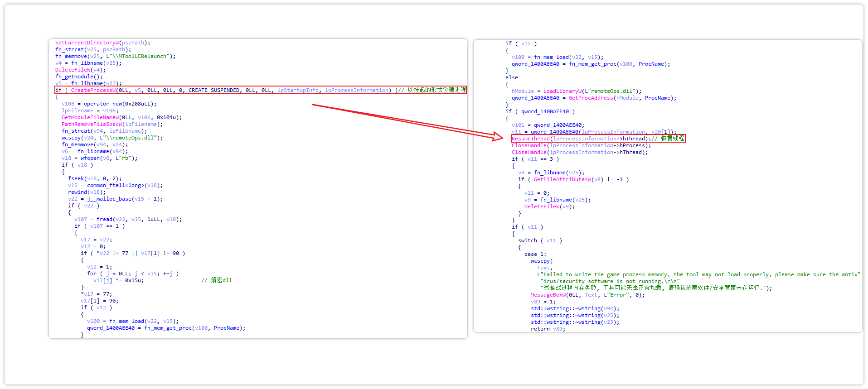Select the *v17 = 77 assignment
868x389 pixels.
click(x=96, y=294)
